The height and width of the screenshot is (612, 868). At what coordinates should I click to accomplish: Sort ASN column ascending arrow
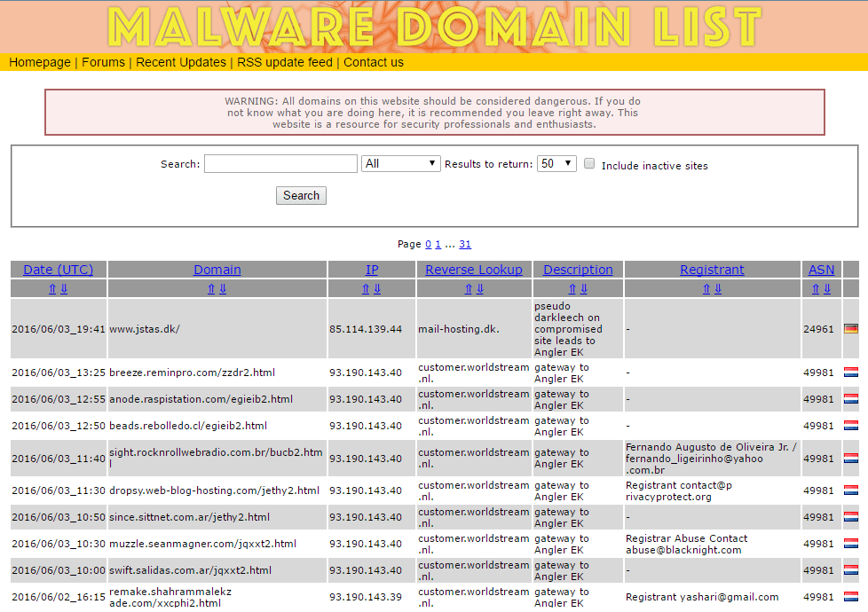click(816, 289)
